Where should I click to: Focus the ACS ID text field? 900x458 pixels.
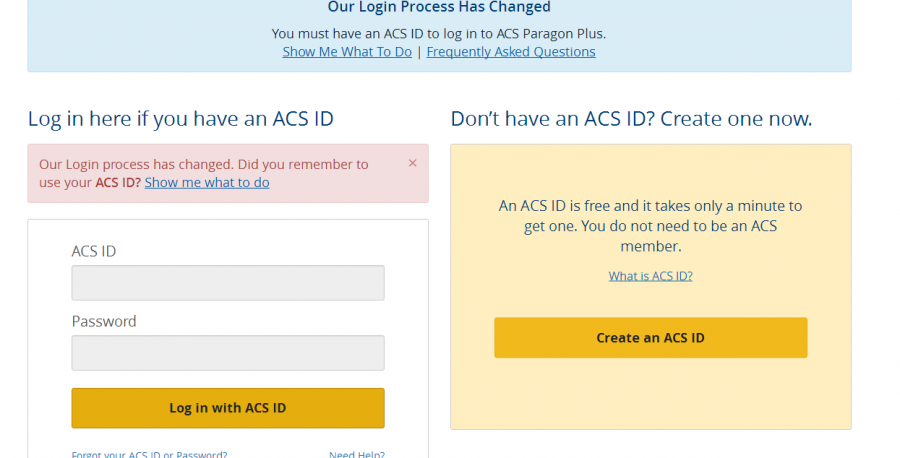coord(228,283)
